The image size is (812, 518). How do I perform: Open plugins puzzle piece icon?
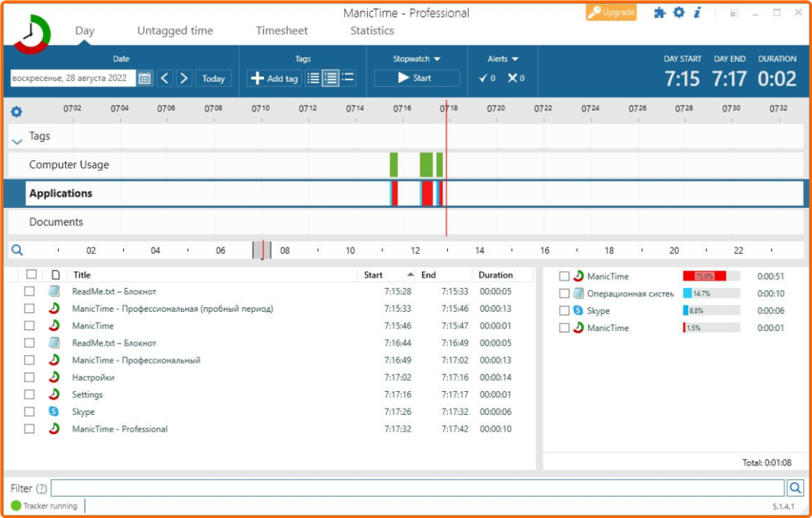659,13
